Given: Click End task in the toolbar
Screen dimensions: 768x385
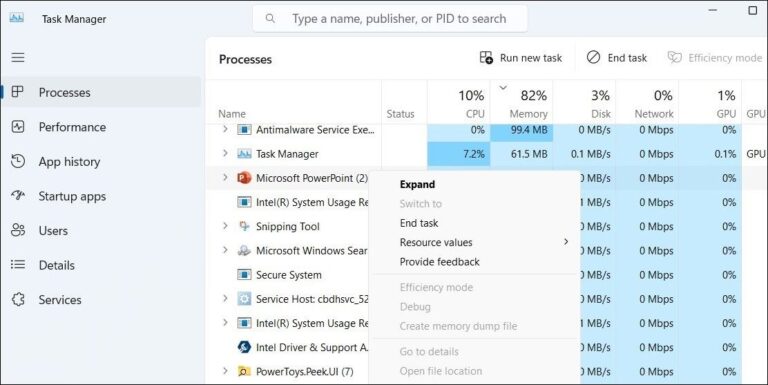Looking at the screenshot, I should click(x=617, y=58).
